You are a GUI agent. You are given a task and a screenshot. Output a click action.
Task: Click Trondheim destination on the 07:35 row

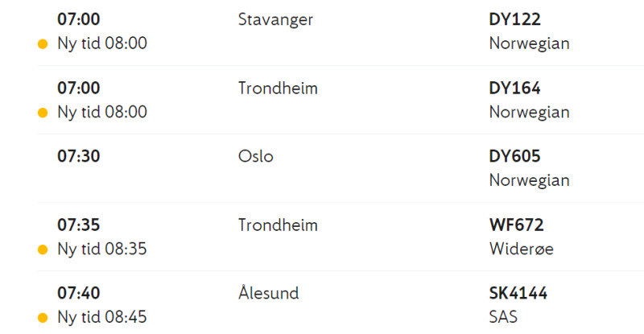coord(278,225)
